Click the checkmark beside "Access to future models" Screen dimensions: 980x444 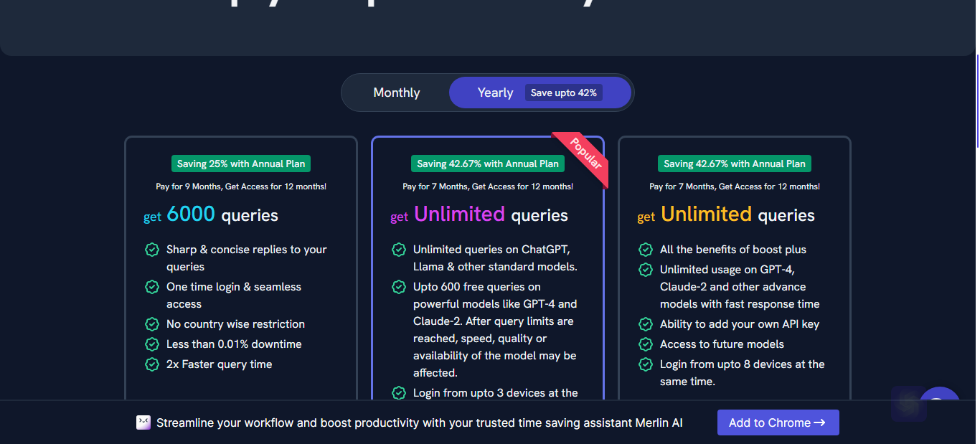point(646,344)
